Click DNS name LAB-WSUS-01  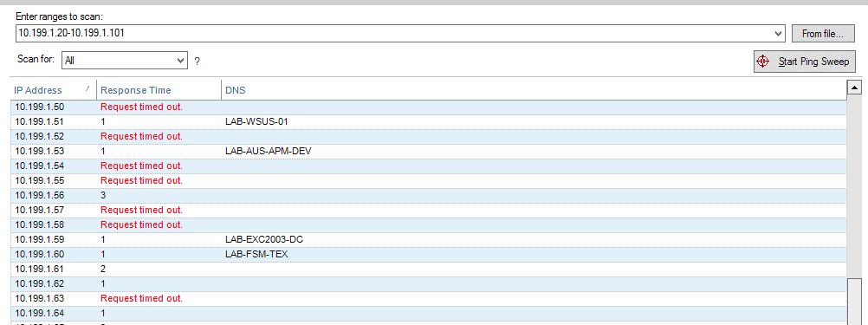coord(257,121)
